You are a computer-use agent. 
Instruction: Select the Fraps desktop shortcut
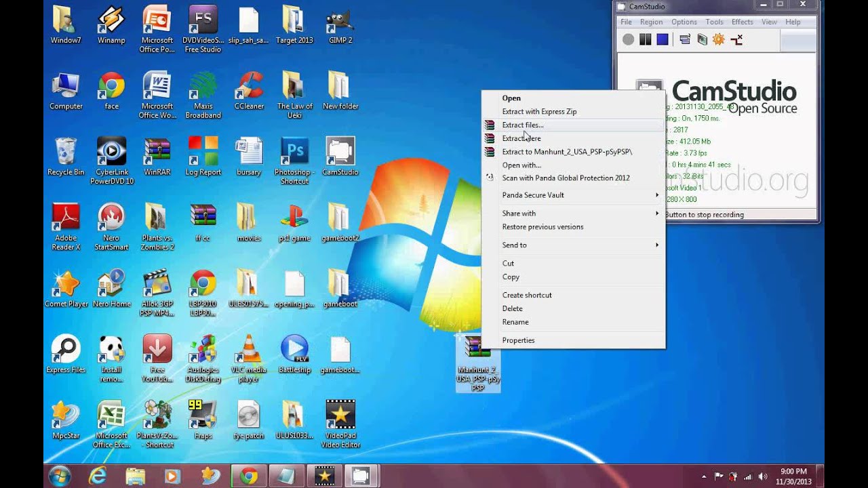203,420
